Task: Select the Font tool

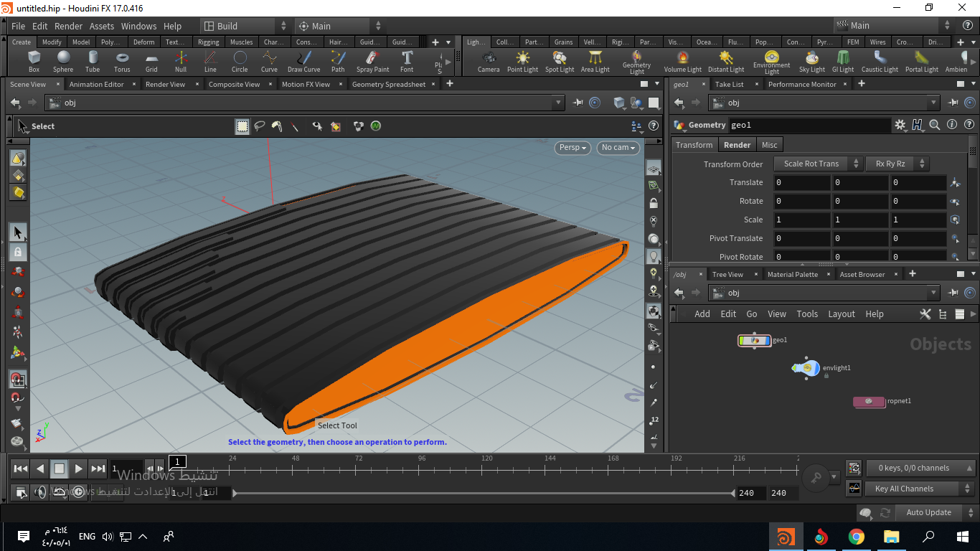Action: 407,62
